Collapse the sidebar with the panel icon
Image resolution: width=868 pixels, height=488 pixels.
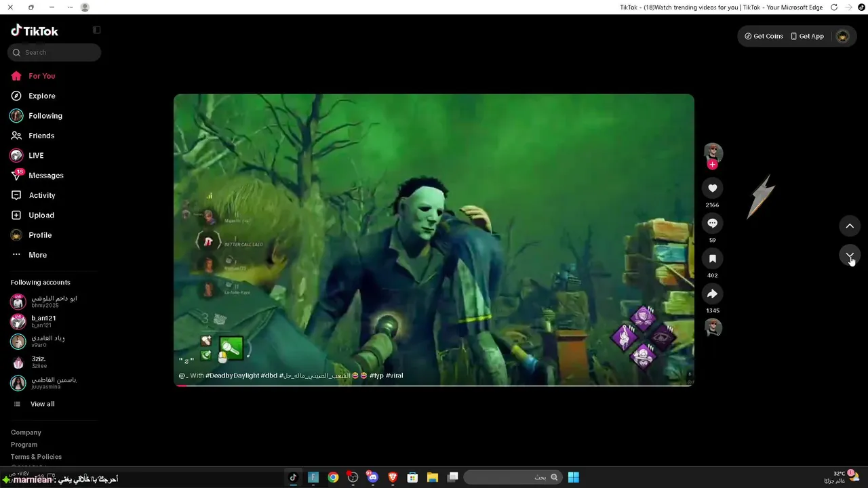[x=96, y=30]
